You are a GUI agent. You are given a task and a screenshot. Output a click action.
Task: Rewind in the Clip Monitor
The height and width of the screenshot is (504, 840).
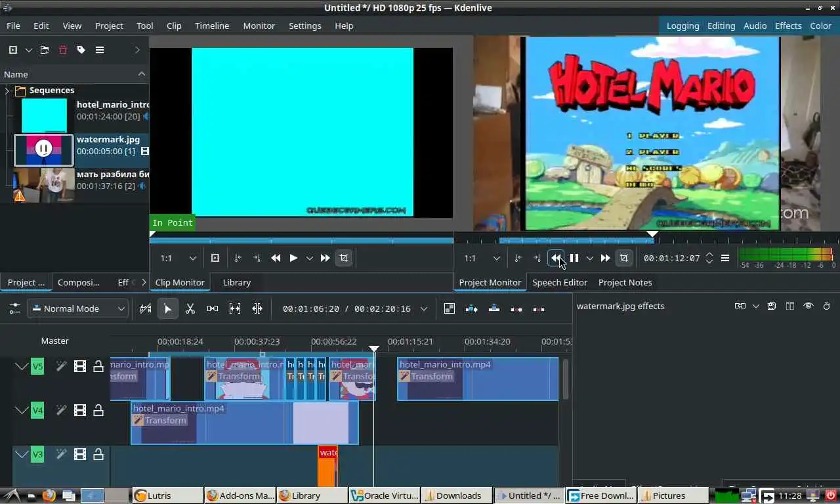pyautogui.click(x=276, y=258)
